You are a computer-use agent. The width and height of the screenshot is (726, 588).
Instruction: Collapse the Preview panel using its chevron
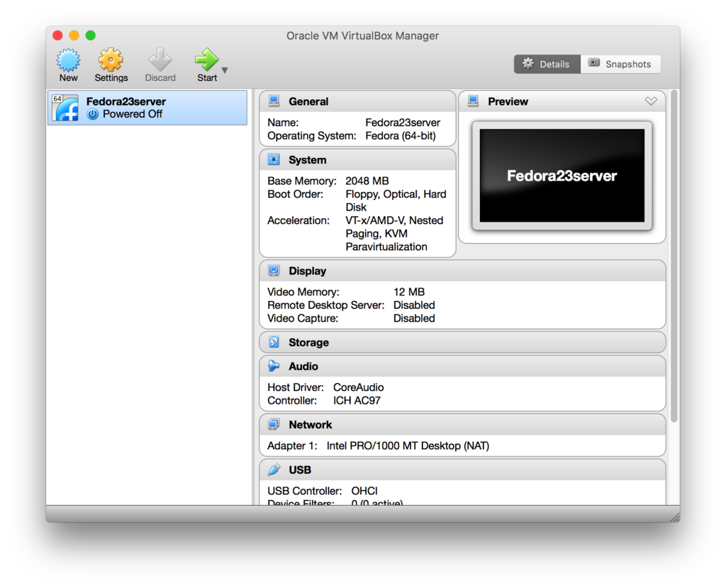651,101
